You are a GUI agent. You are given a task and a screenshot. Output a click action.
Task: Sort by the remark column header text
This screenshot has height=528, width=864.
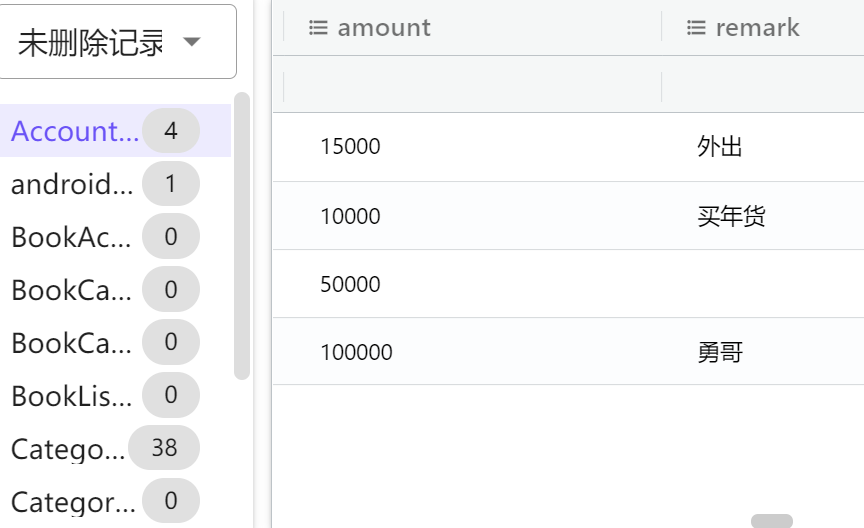757,28
